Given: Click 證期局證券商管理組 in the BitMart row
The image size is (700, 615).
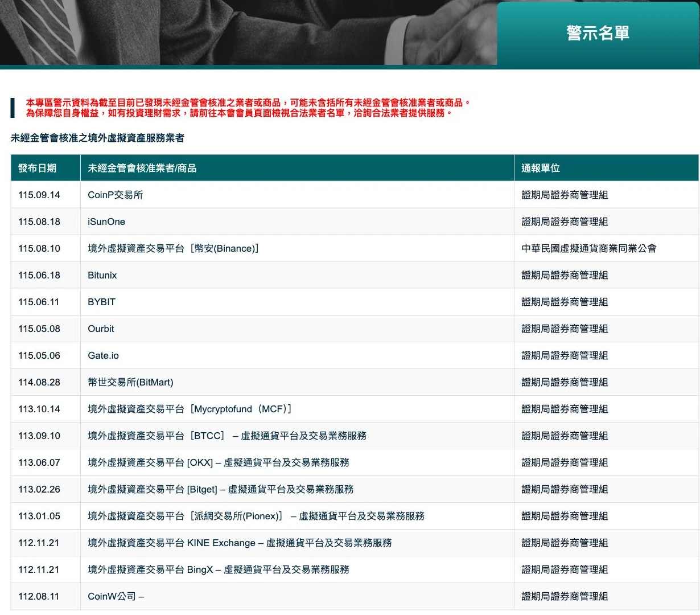Looking at the screenshot, I should [565, 382].
